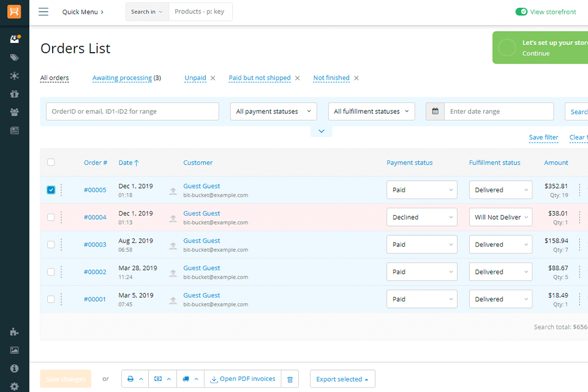Click the Products search input field
The width and height of the screenshot is (588, 392).
point(201,12)
